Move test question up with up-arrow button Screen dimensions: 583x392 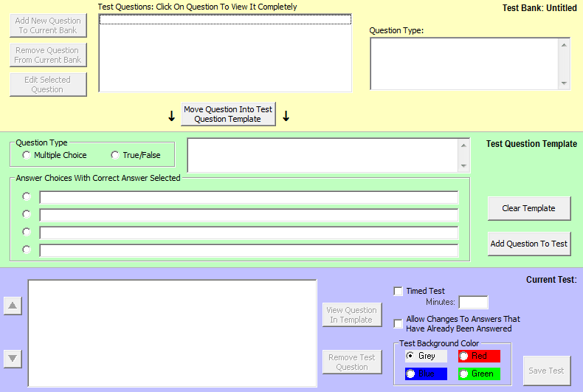[x=13, y=306]
